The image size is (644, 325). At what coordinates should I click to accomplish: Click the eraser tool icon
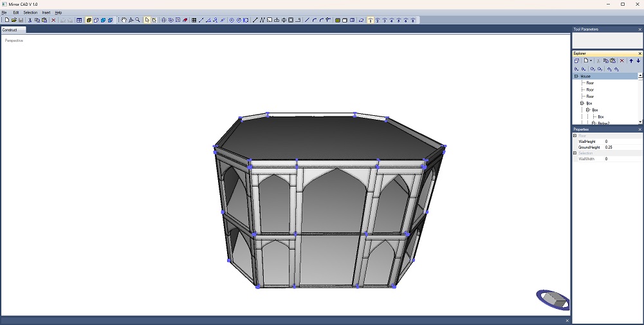(x=185, y=20)
